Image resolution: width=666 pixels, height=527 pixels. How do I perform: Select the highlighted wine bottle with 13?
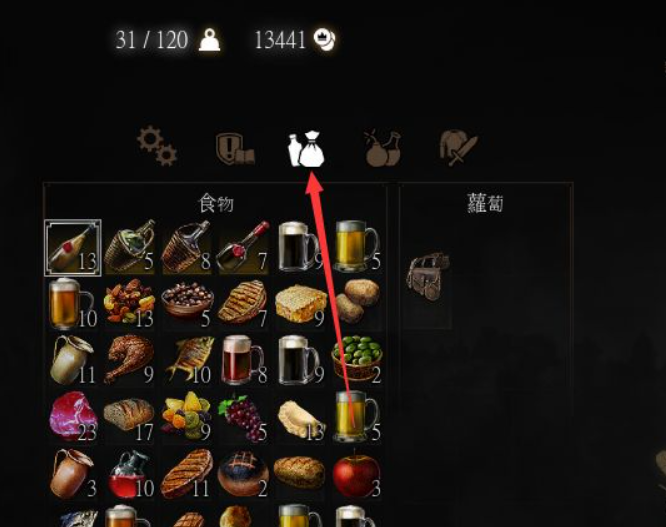pos(73,248)
